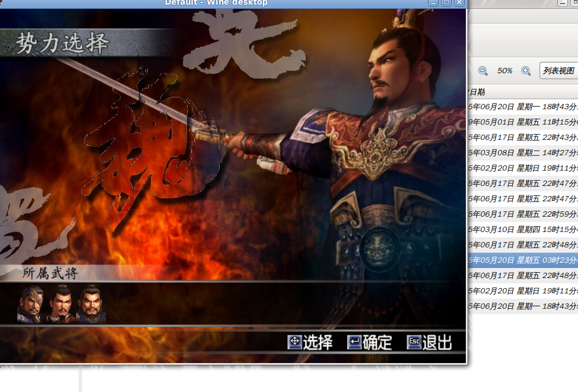The width and height of the screenshot is (578, 392).
Task: Open the 列表视图 view mode dropdown
Action: [x=559, y=70]
